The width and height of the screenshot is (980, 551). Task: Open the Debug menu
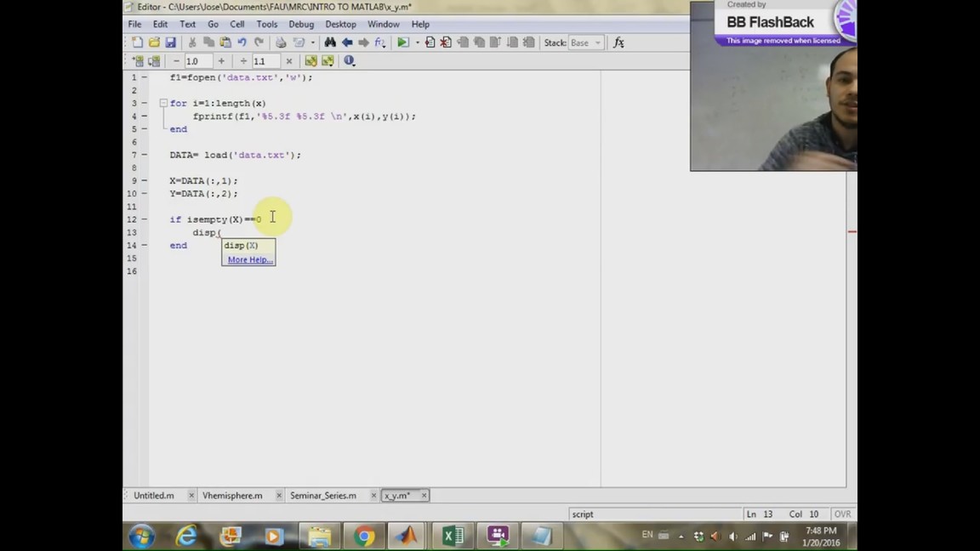[301, 24]
